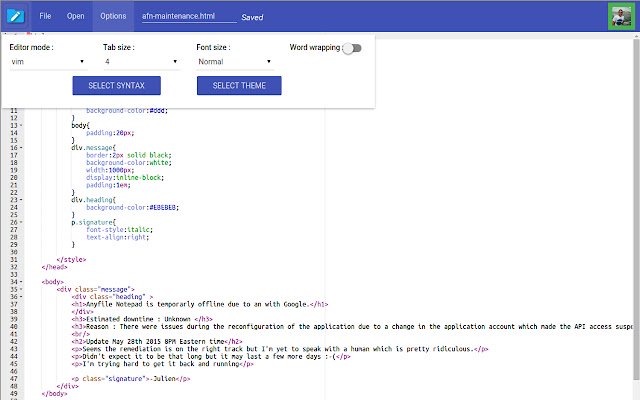Click the 'Seems the remediation' paragraph line

(x=280, y=349)
